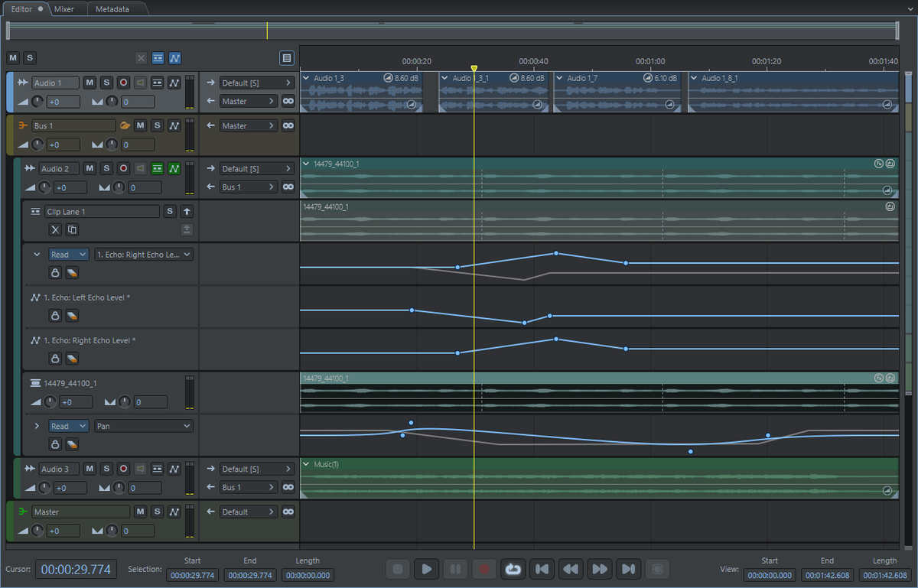Click the global Mute all button

12,57
